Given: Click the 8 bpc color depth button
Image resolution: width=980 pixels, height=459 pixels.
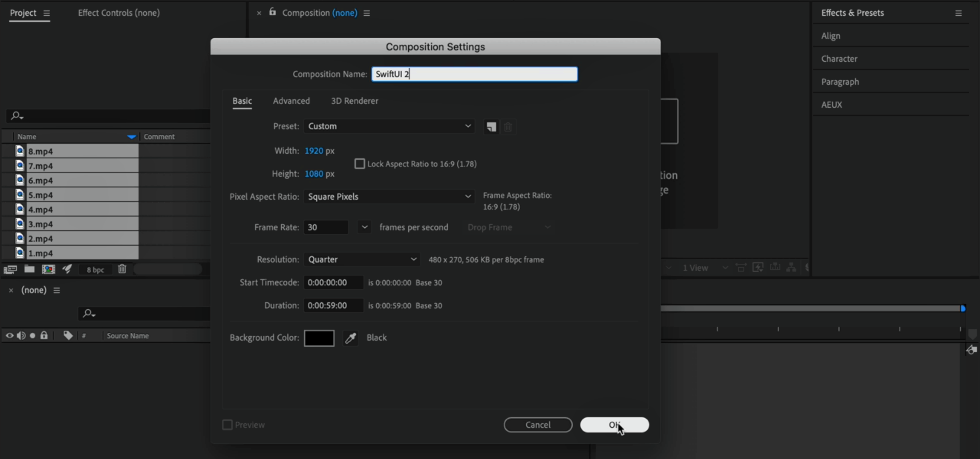Looking at the screenshot, I should coord(95,270).
